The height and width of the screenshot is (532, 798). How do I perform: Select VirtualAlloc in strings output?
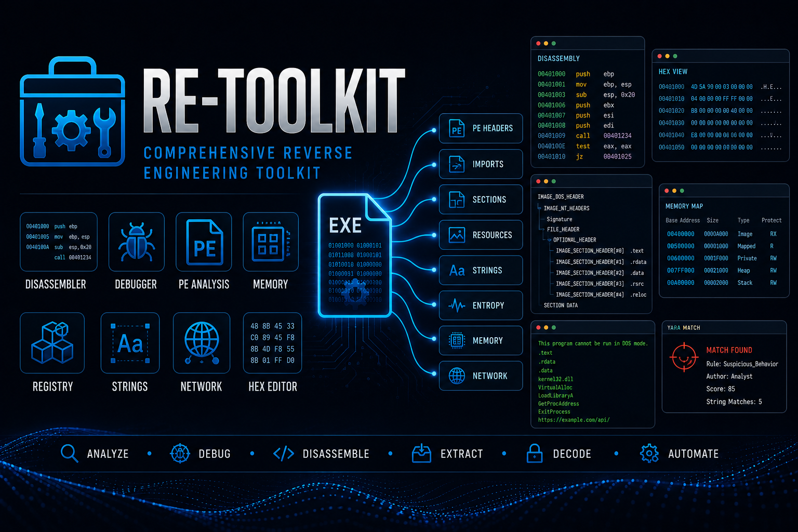click(555, 388)
